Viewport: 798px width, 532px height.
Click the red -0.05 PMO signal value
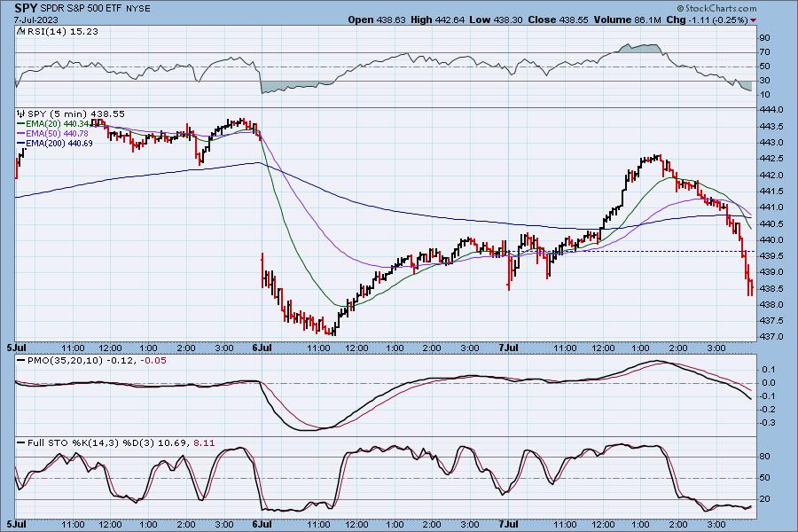point(153,360)
